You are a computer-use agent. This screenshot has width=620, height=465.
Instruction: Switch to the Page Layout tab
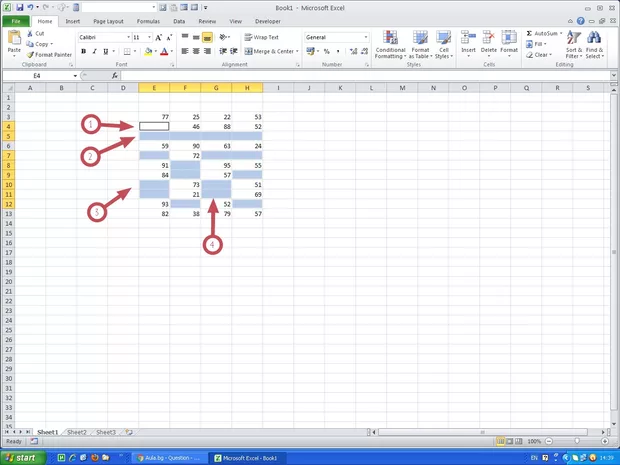[108, 21]
